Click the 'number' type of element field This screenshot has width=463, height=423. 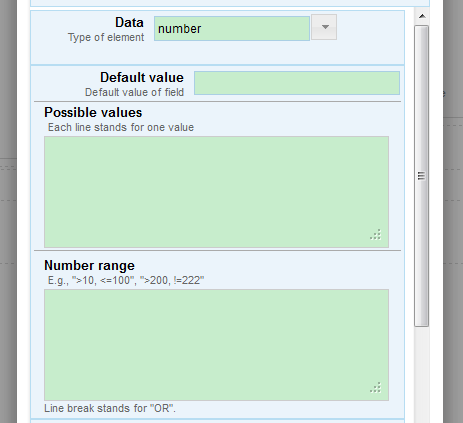pos(232,29)
